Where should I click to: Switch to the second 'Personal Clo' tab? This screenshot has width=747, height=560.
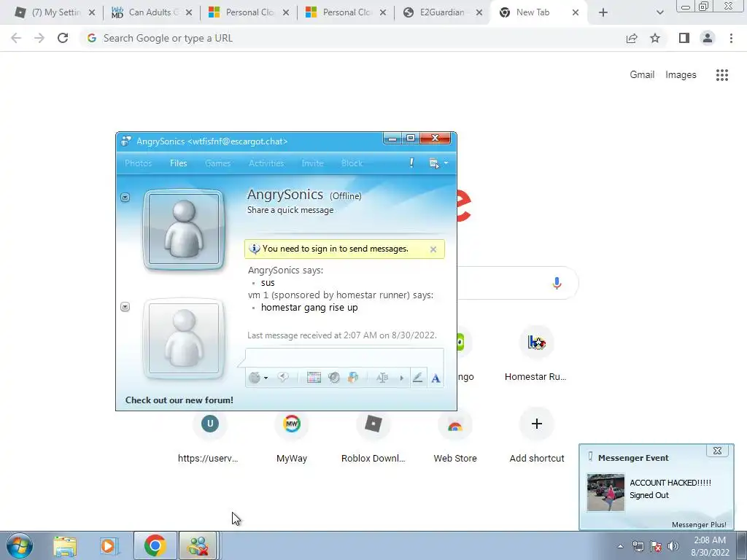tap(346, 12)
